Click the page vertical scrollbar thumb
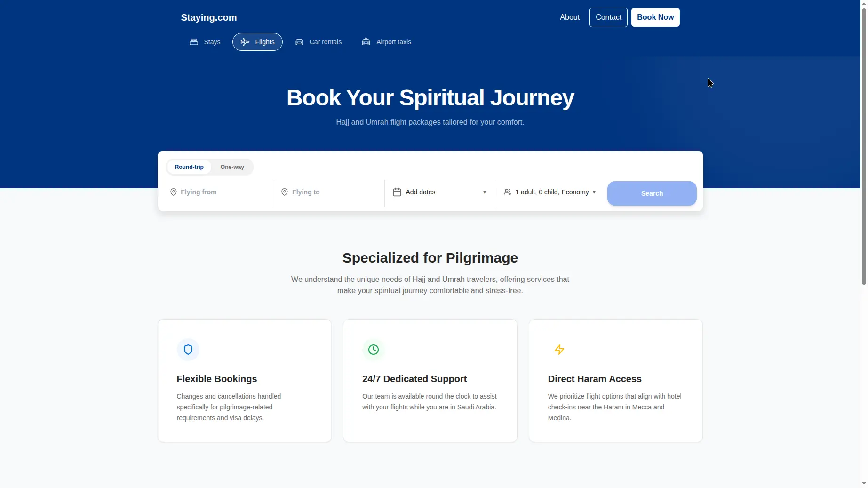Image resolution: width=868 pixels, height=488 pixels. point(864,146)
